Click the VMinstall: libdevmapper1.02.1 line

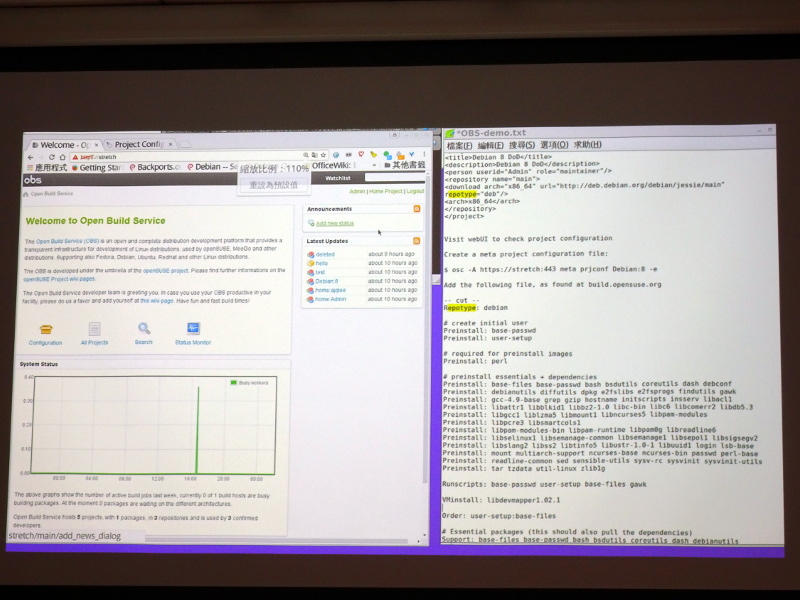501,500
